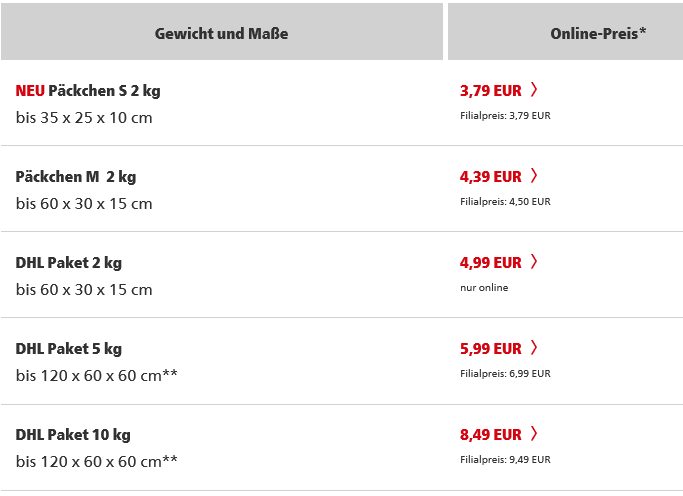Open the 8,49 EUR price link
The width and height of the screenshot is (683, 496).
[490, 435]
